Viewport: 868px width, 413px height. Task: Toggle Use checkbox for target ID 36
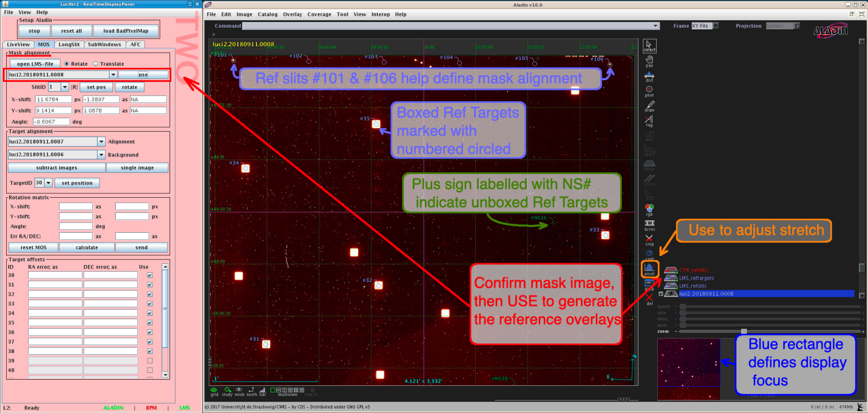[150, 332]
